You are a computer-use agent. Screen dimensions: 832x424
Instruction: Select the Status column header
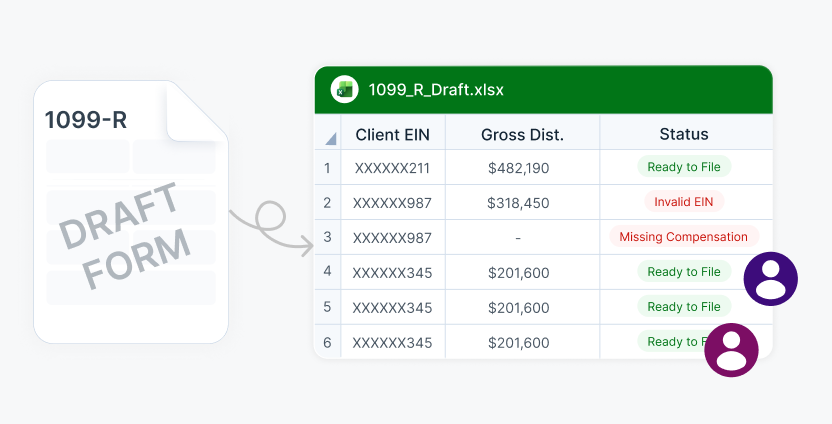(x=684, y=133)
